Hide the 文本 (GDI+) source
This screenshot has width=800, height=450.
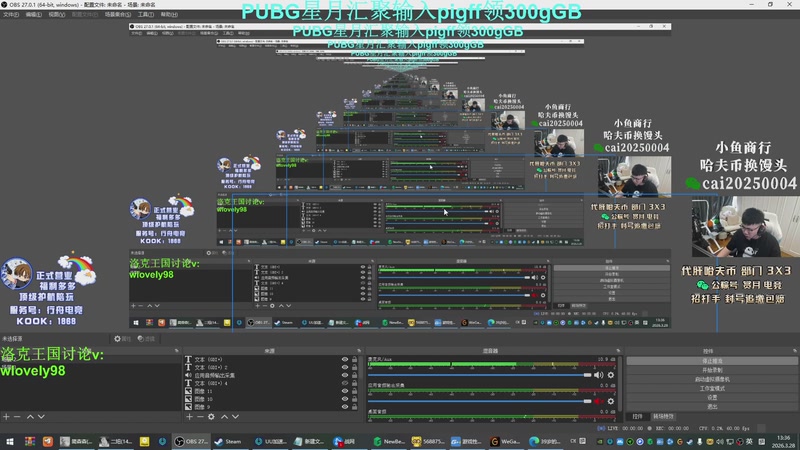coord(345,360)
